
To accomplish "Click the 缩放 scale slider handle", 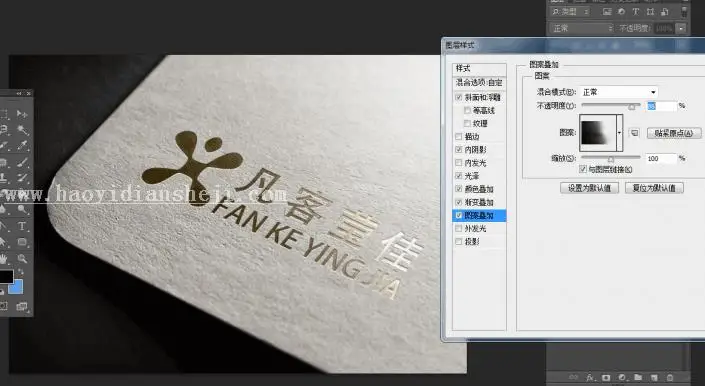I will tap(611, 160).
